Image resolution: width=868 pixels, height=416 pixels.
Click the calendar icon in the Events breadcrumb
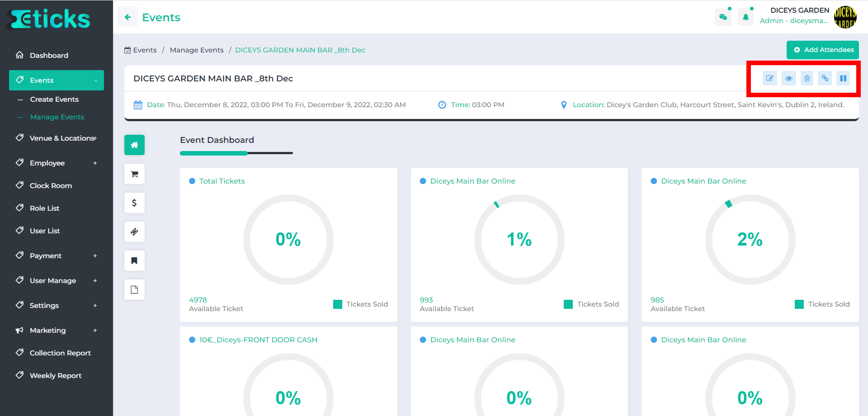(127, 50)
